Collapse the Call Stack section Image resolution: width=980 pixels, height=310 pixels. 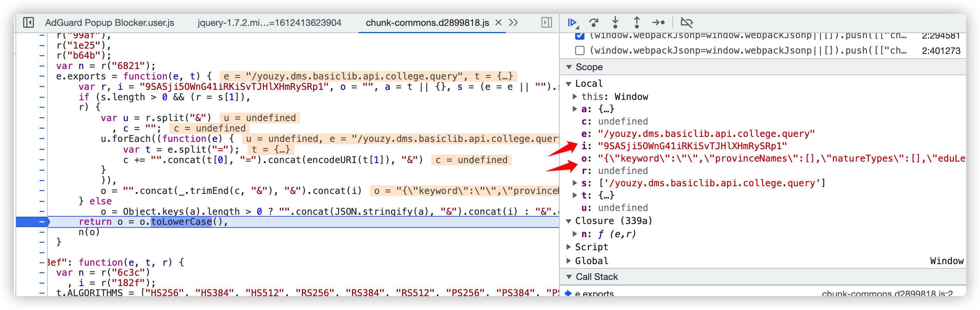[569, 277]
